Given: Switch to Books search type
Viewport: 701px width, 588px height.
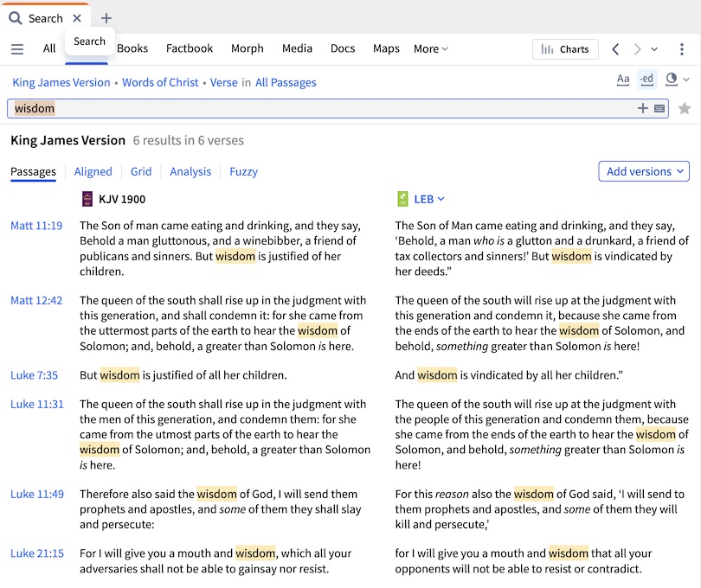Looking at the screenshot, I should coord(132,48).
